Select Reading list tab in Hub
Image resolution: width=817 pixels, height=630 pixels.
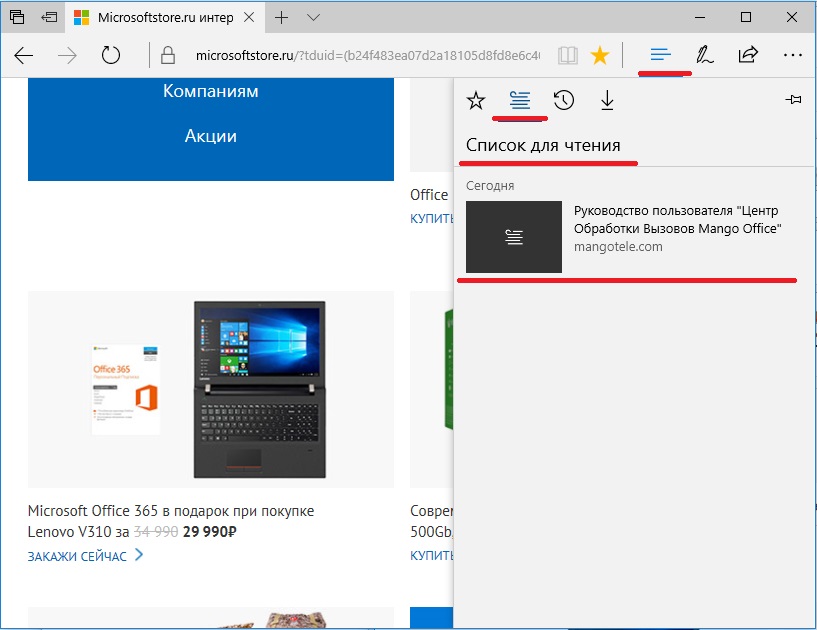[520, 100]
